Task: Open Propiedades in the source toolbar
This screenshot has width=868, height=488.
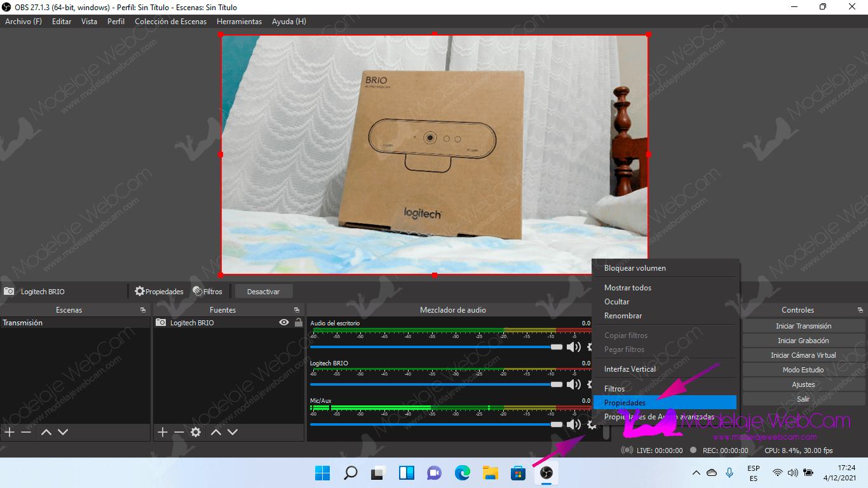Action: [x=159, y=292]
